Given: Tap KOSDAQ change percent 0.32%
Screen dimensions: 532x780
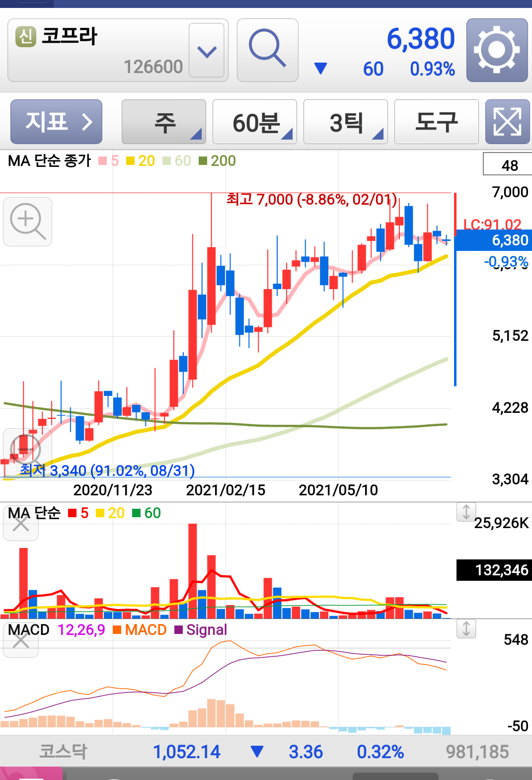Looking at the screenshot, I should (x=380, y=752).
